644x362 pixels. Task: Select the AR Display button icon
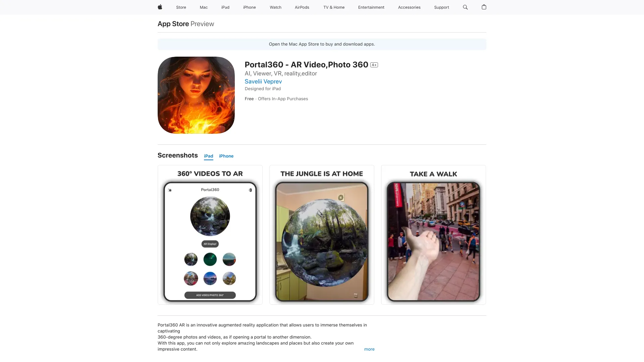click(210, 244)
